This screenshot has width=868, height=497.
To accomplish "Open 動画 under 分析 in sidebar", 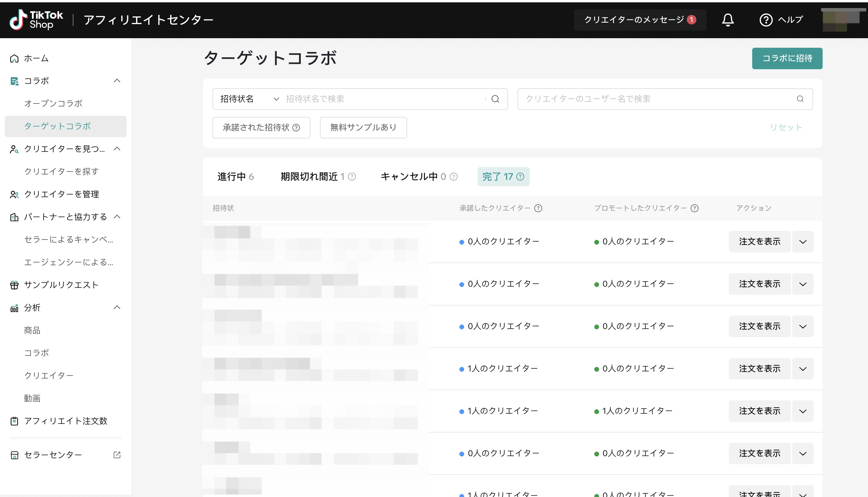I will tap(32, 398).
